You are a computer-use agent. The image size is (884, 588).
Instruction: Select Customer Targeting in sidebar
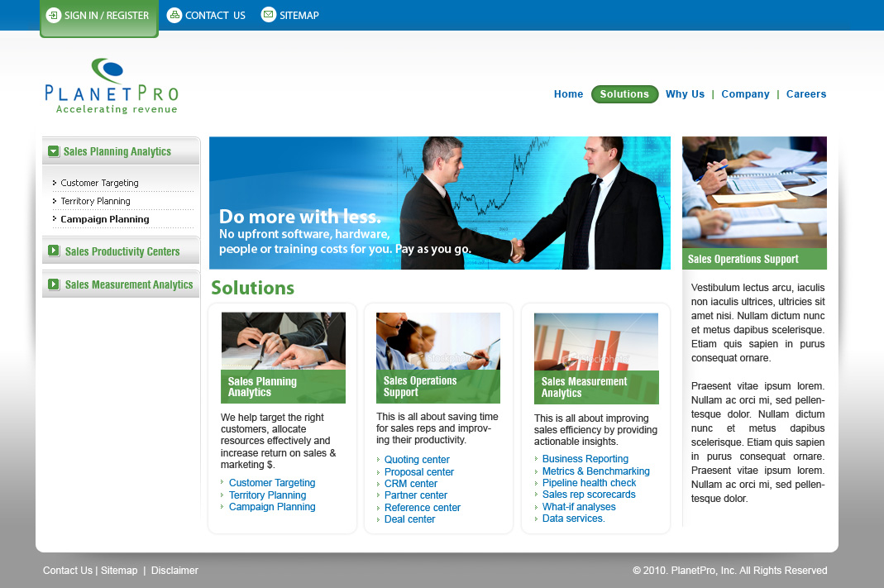(99, 183)
